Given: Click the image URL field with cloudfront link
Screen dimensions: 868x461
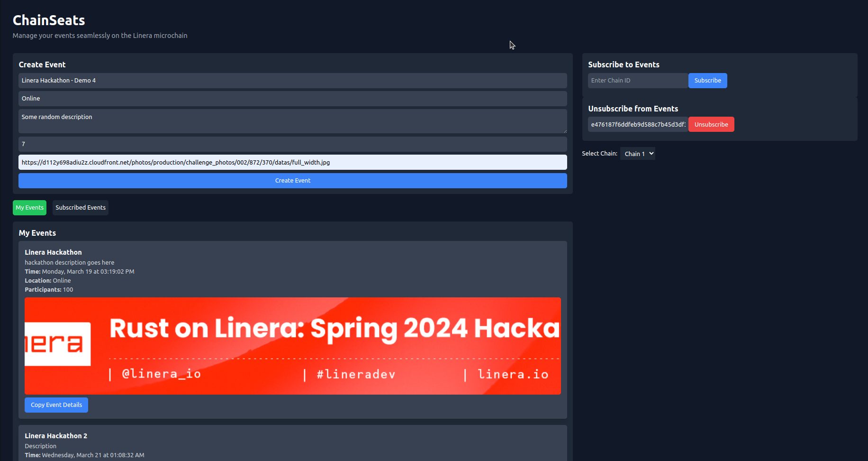Looking at the screenshot, I should pos(292,162).
